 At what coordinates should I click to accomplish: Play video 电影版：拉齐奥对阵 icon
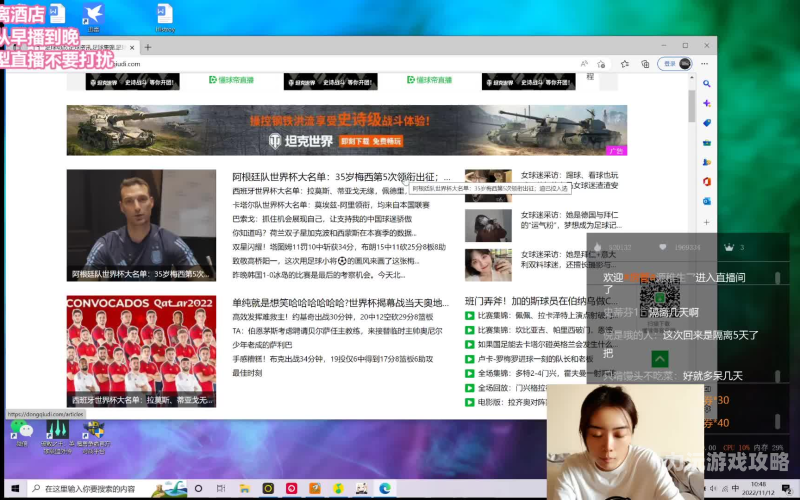470,403
